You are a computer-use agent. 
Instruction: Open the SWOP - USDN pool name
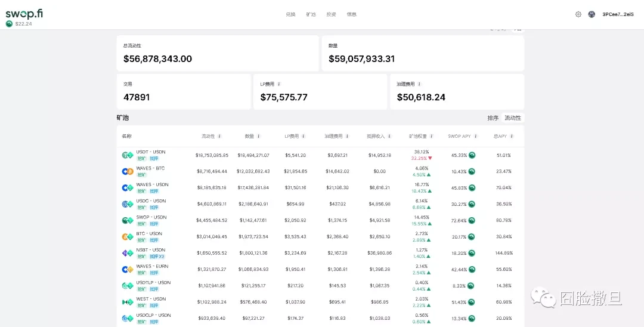click(x=151, y=217)
